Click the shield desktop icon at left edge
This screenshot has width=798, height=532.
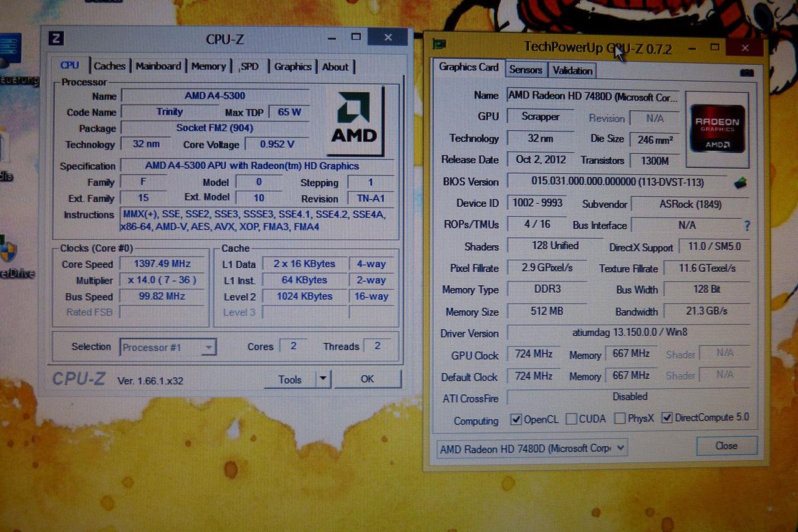point(8,249)
